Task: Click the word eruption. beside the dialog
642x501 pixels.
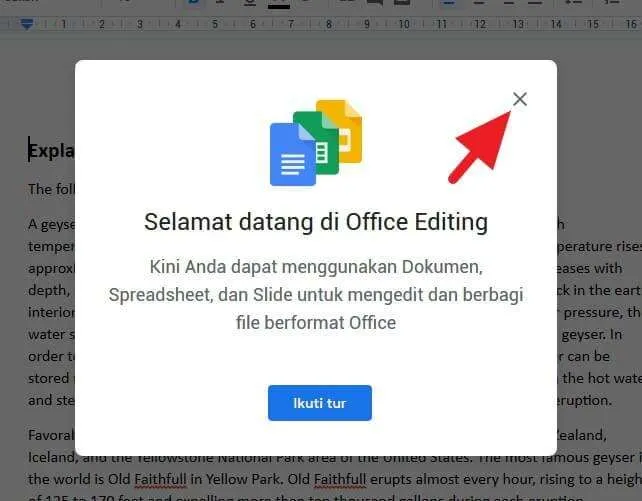Action: click(x=584, y=400)
